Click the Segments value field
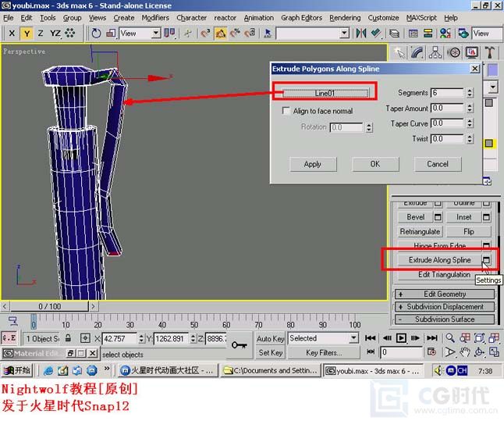 (x=447, y=93)
